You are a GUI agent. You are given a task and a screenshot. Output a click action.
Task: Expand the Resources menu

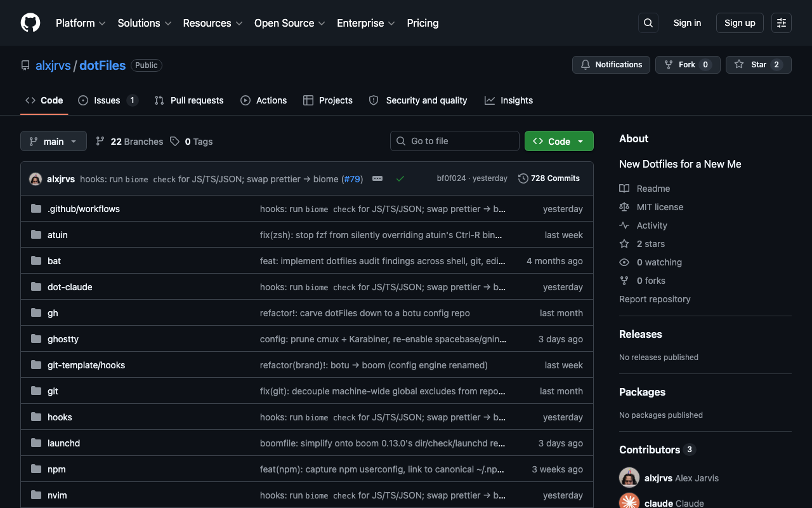point(213,23)
